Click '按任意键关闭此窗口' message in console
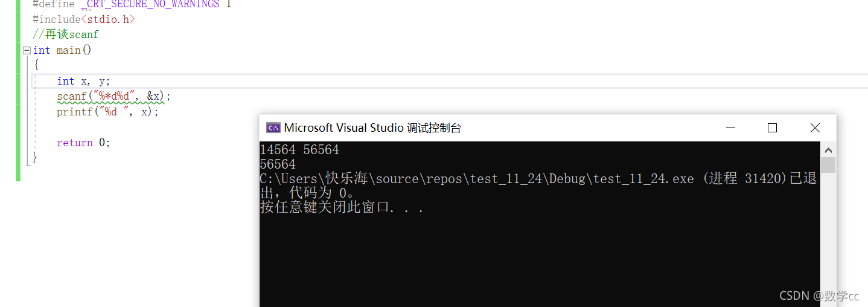The height and width of the screenshot is (307, 868). tap(342, 207)
